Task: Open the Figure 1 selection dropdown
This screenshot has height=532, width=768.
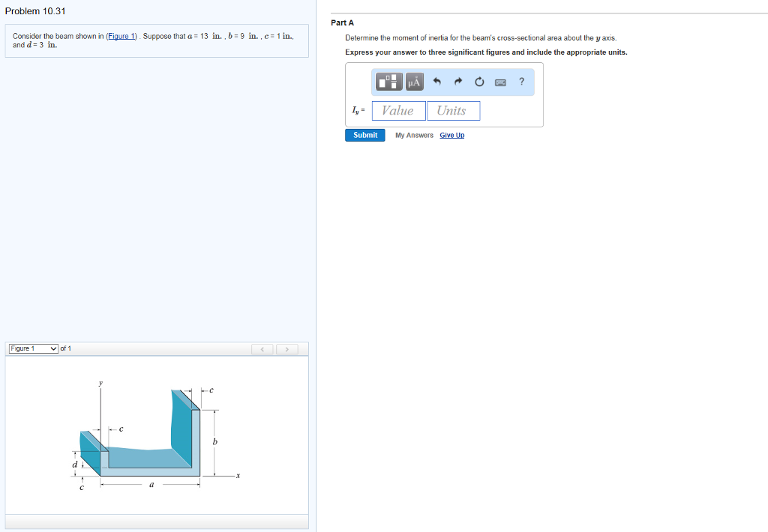Action: point(33,348)
